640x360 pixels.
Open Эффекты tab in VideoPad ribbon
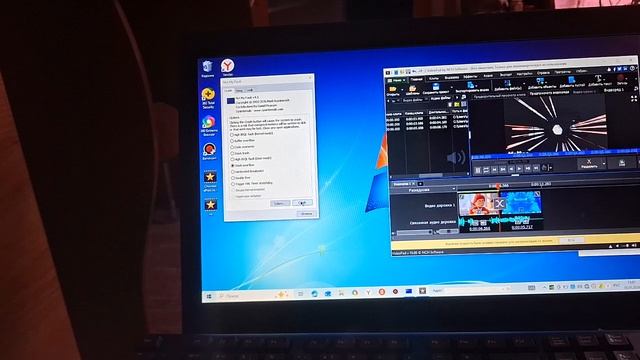coord(470,77)
